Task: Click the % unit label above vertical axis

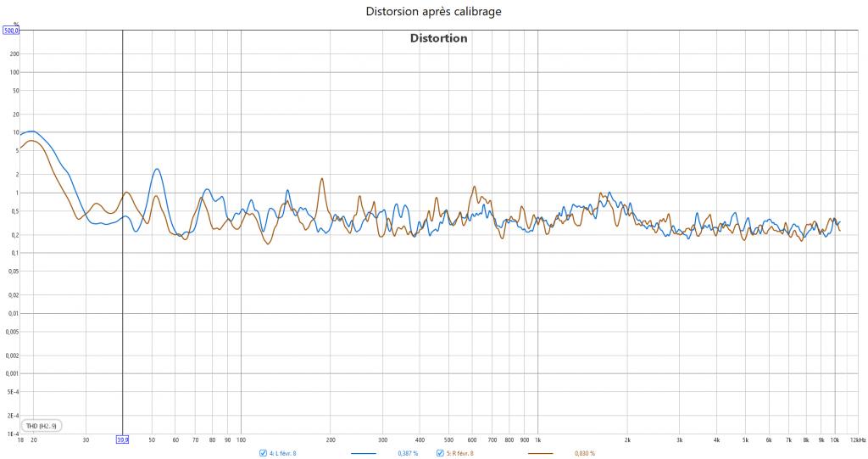Action: [x=16, y=24]
